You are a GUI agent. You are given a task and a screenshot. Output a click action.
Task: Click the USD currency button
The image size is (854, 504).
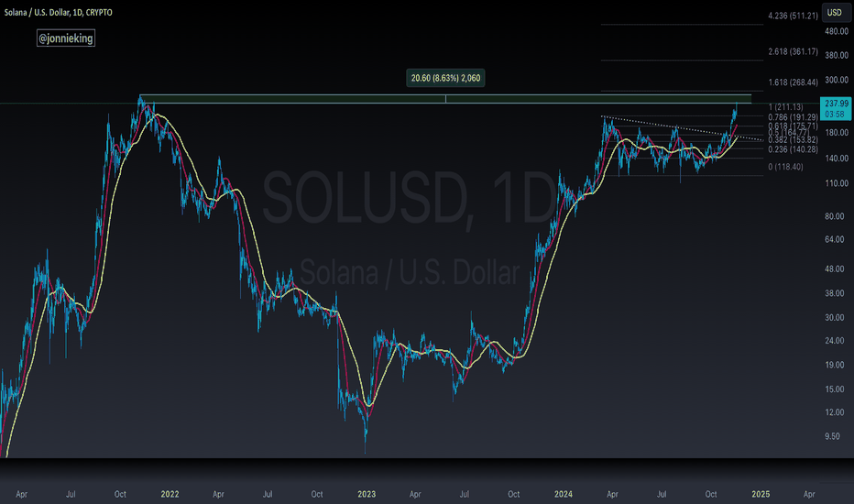[835, 13]
